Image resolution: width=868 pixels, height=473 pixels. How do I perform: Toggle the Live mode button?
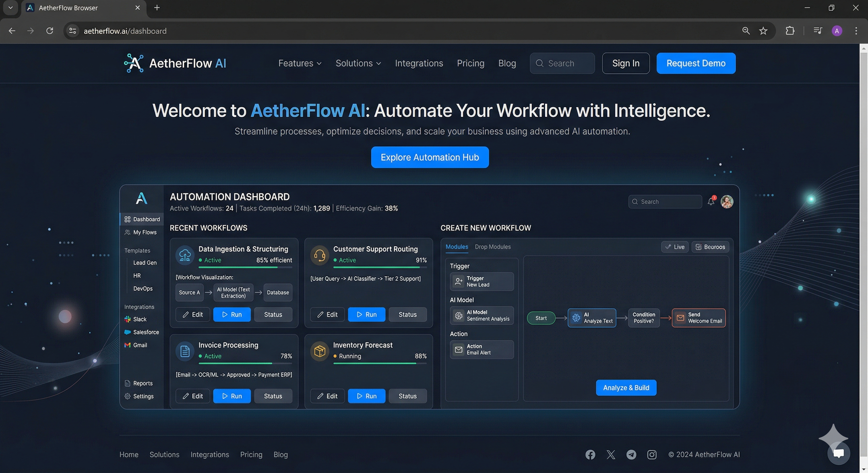tap(675, 247)
